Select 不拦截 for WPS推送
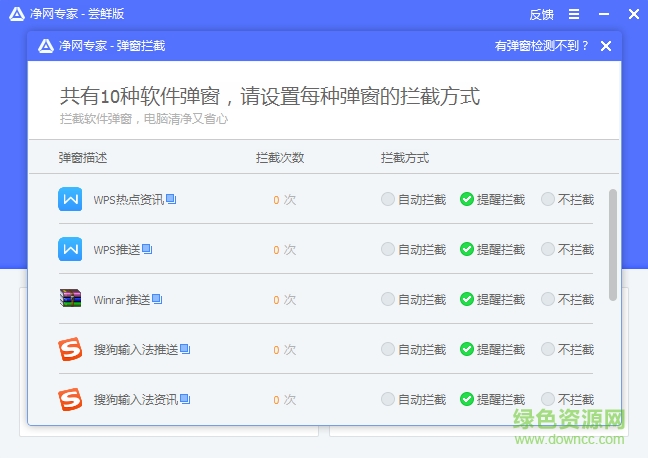The height and width of the screenshot is (458, 648). tap(567, 250)
